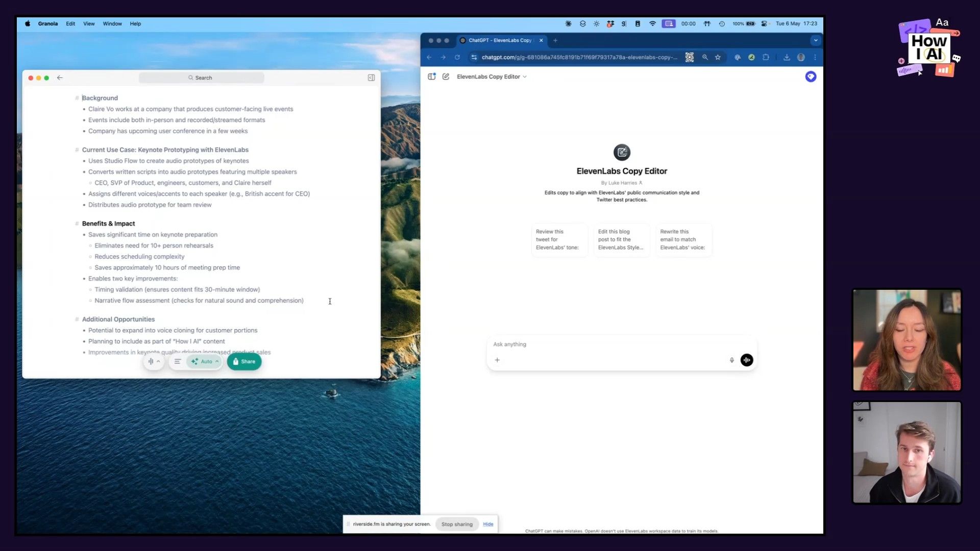This screenshot has height=551, width=980.
Task: Click the 'Background' heading in Granola notes
Action: pos(100,98)
